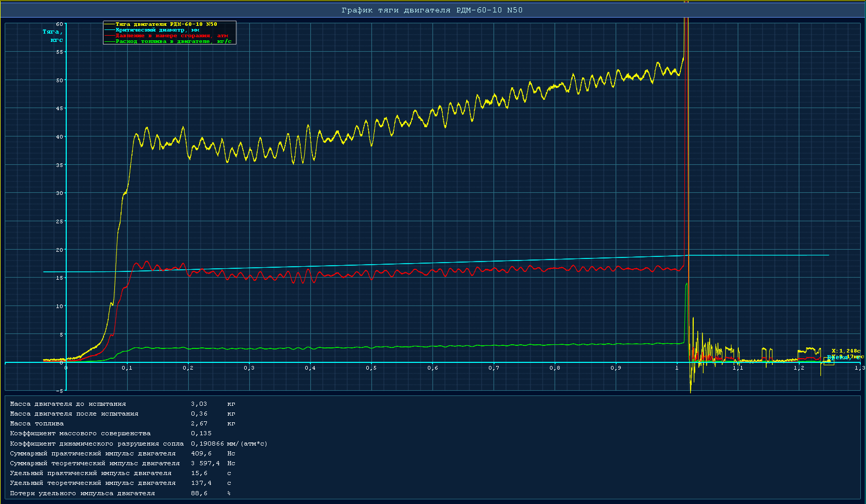This screenshot has height=504, width=866.
Task: Click the value '3,03' for engine mass before test
Action: click(x=199, y=404)
